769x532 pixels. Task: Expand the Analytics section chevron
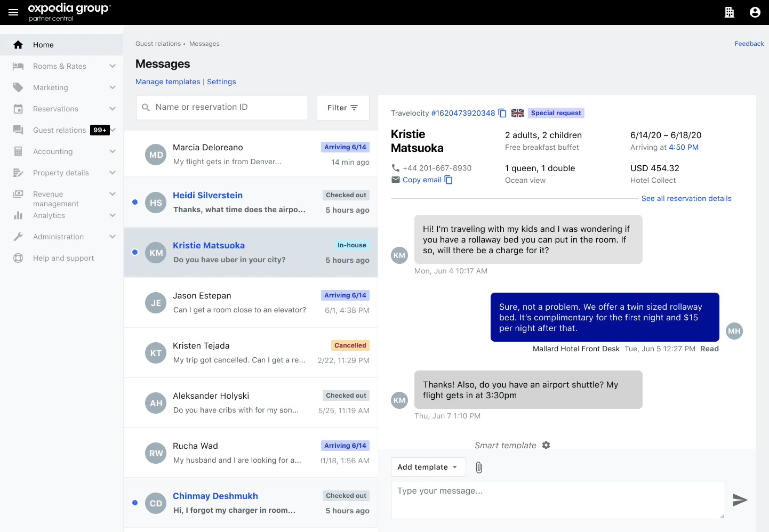tap(113, 215)
